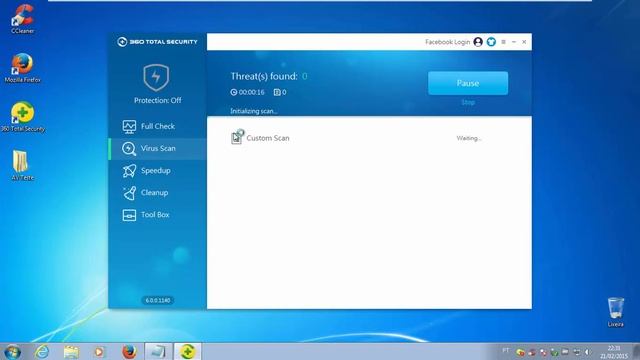Click the Facebook Login link
Viewport: 640px width, 360px height.
pos(447,42)
